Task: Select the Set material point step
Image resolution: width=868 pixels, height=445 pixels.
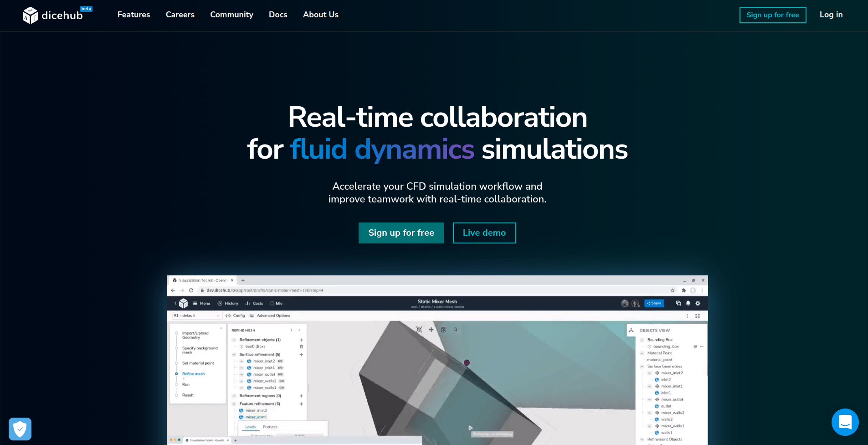Action: 198,363
